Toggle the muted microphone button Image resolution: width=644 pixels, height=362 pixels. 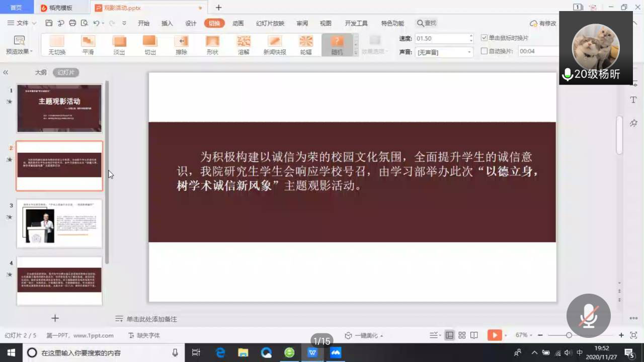coord(588,316)
